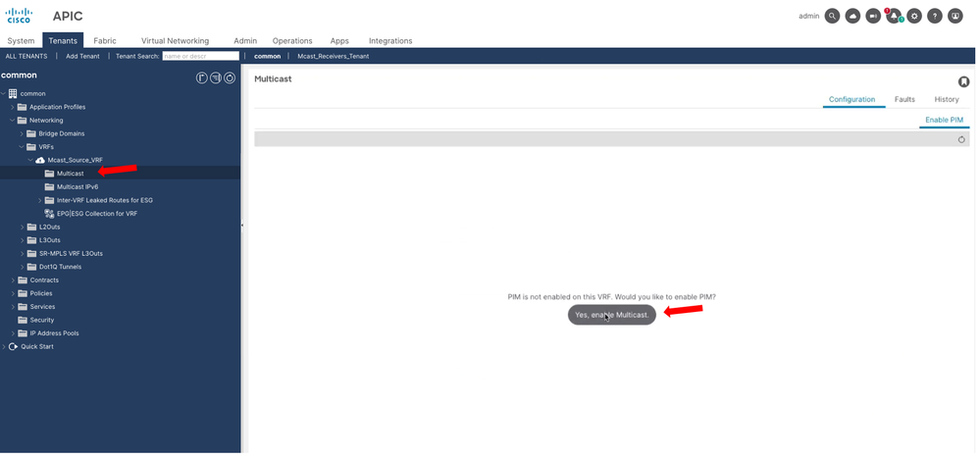
Task: Click the Security folder icon
Action: [x=23, y=320]
